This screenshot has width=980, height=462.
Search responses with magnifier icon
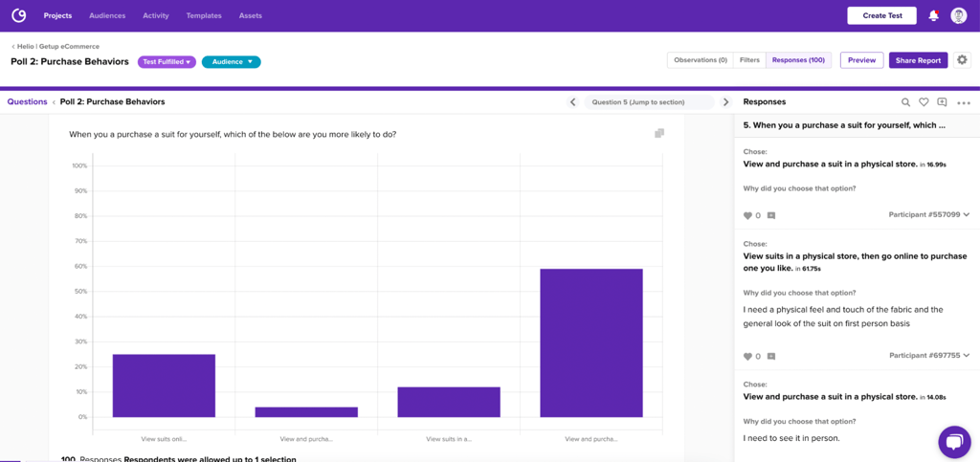click(905, 102)
